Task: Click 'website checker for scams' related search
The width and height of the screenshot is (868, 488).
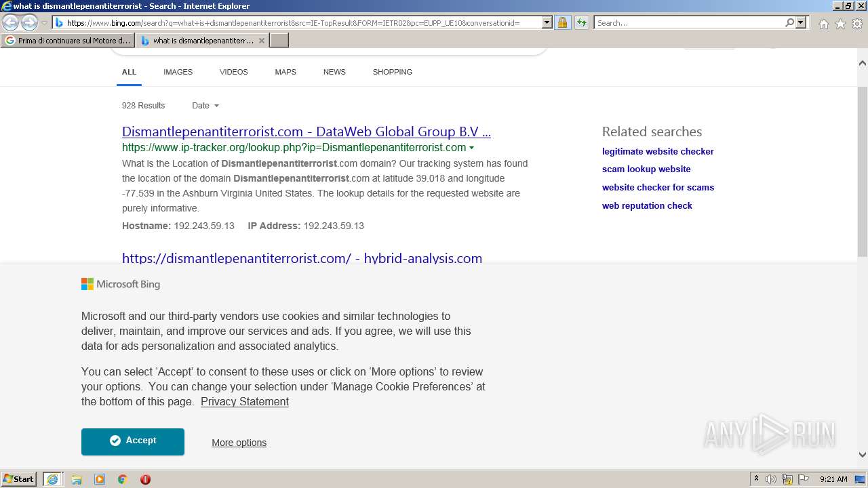Action: click(658, 187)
